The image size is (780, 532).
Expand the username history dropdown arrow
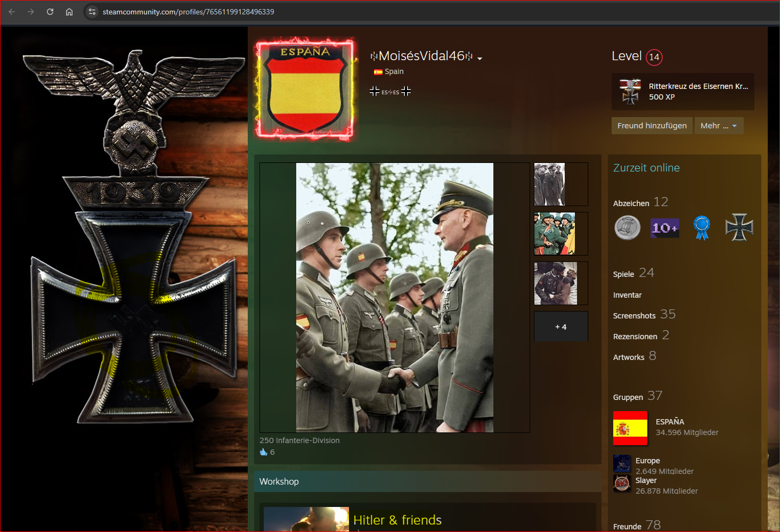point(480,59)
